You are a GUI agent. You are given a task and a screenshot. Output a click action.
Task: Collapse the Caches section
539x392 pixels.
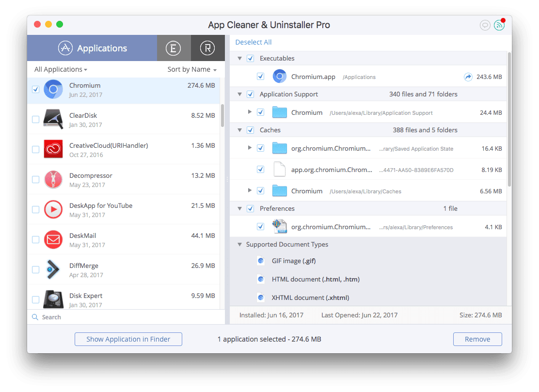(239, 130)
